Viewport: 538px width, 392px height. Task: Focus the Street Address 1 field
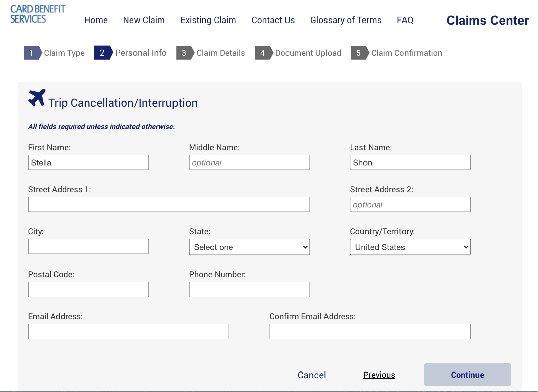169,204
